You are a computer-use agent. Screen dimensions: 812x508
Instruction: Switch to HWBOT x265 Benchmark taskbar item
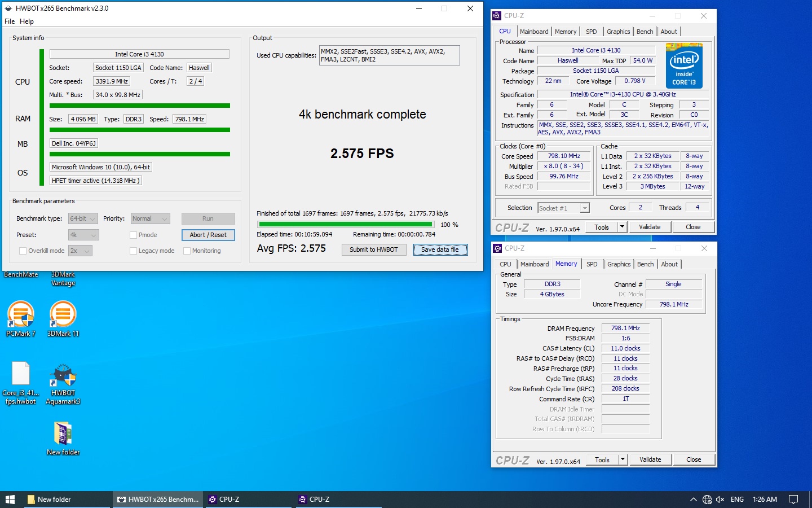[158, 500]
